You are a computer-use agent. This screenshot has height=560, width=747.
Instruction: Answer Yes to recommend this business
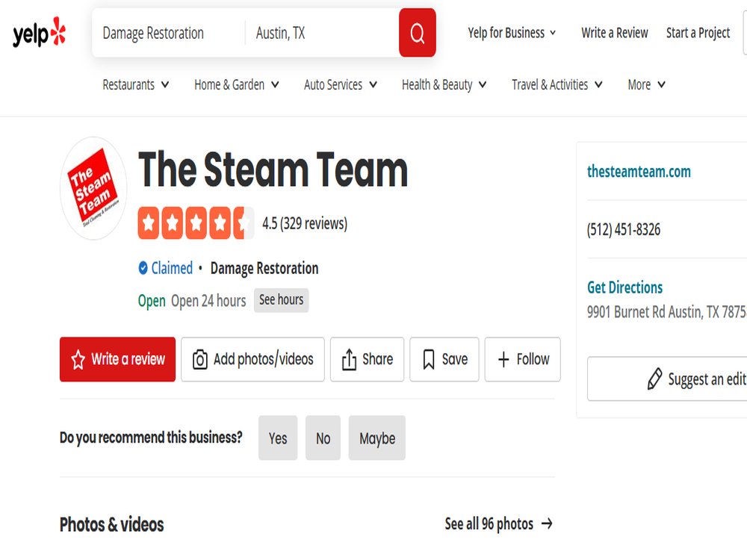[x=278, y=438]
